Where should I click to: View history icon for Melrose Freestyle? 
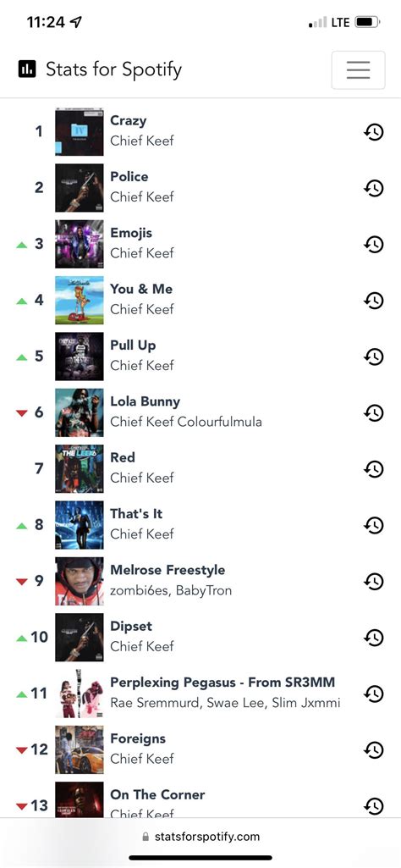click(x=374, y=581)
